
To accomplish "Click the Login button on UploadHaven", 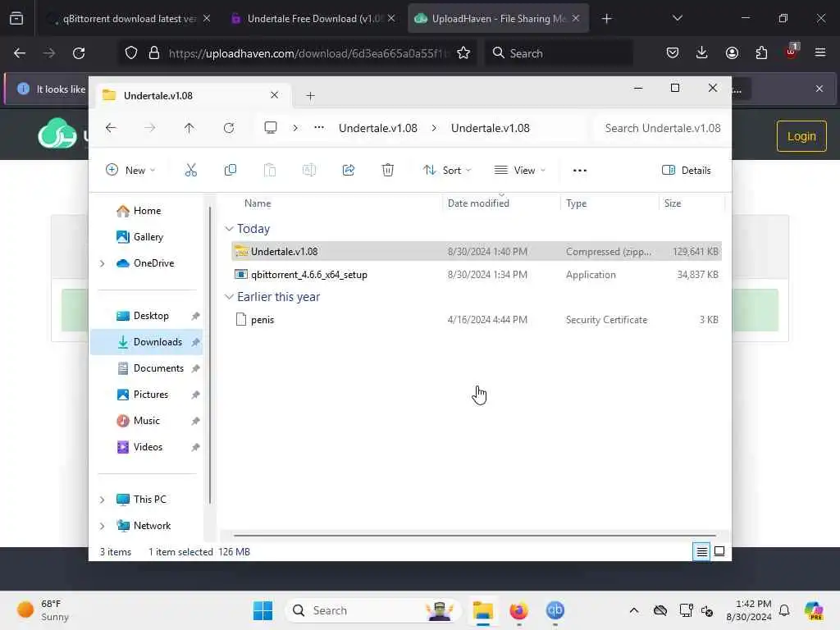I will [801, 136].
